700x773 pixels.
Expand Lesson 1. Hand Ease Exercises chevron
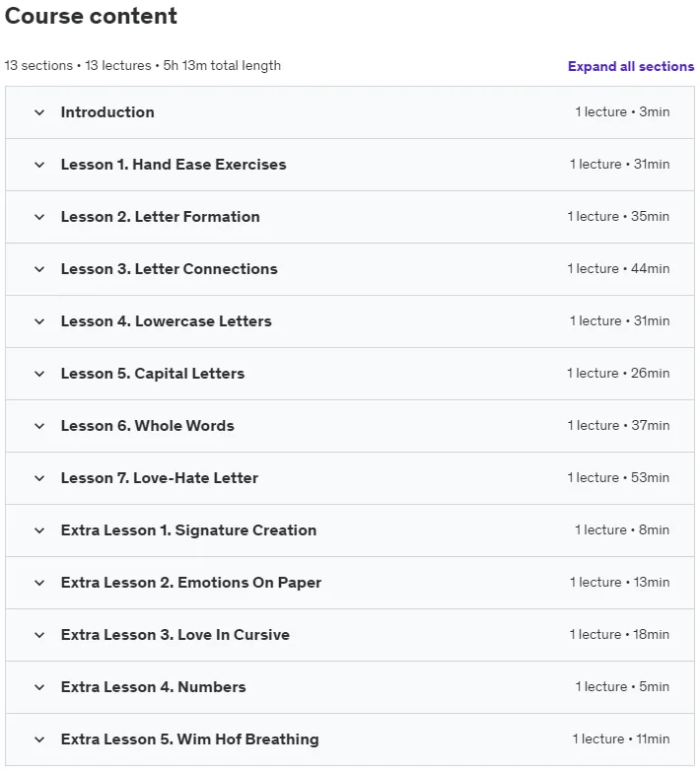[39, 165]
